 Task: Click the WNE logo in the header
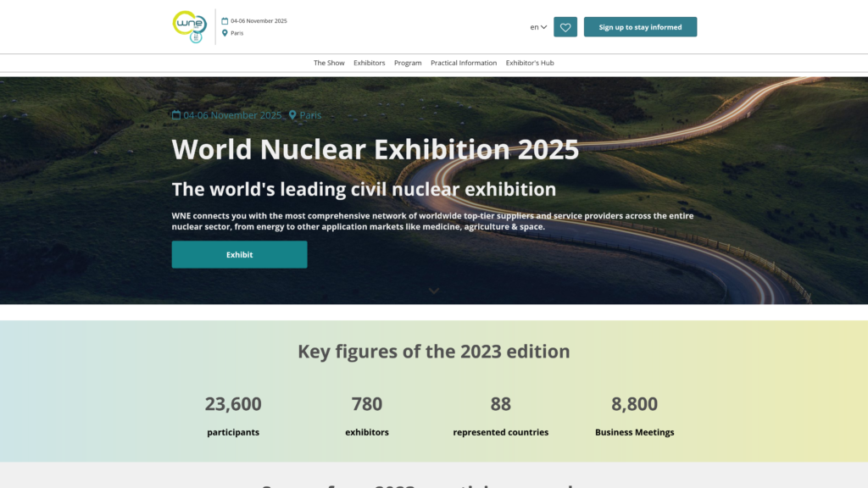point(190,26)
